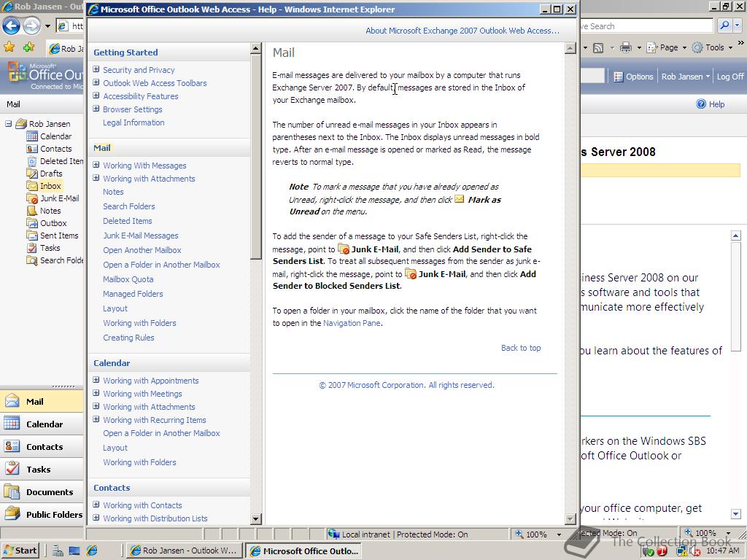The image size is (747, 560).
Task: Select the Calendar help section heading
Action: tap(112, 363)
